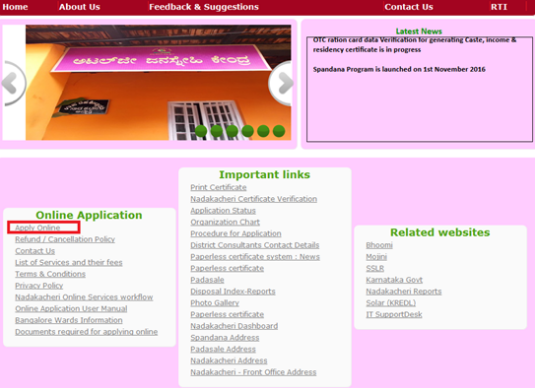Open the Print Certificate link
Screen dimensions: 535x388
218,187
